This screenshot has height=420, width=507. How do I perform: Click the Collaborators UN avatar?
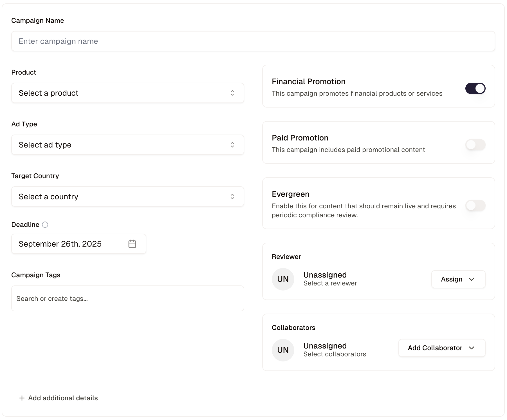[283, 350]
